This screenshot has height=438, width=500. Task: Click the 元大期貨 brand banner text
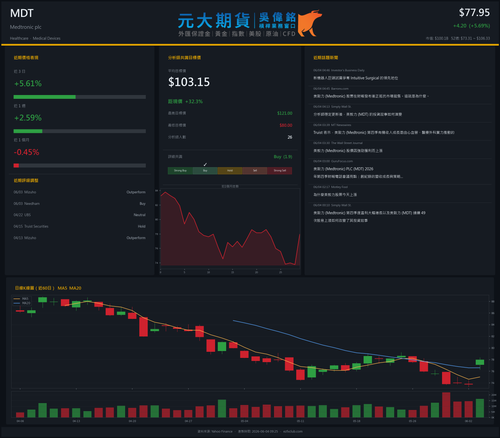click(214, 21)
